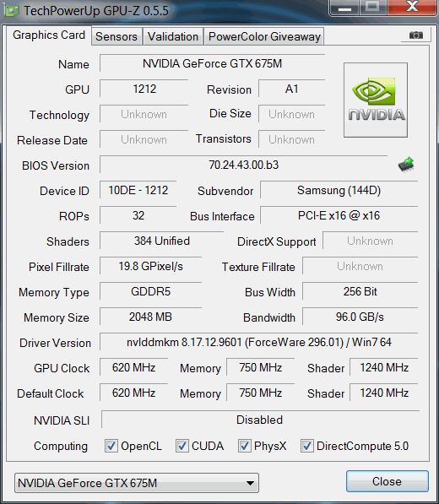439x504 pixels.
Task: Click the BIOS save chip icon
Action: click(406, 165)
